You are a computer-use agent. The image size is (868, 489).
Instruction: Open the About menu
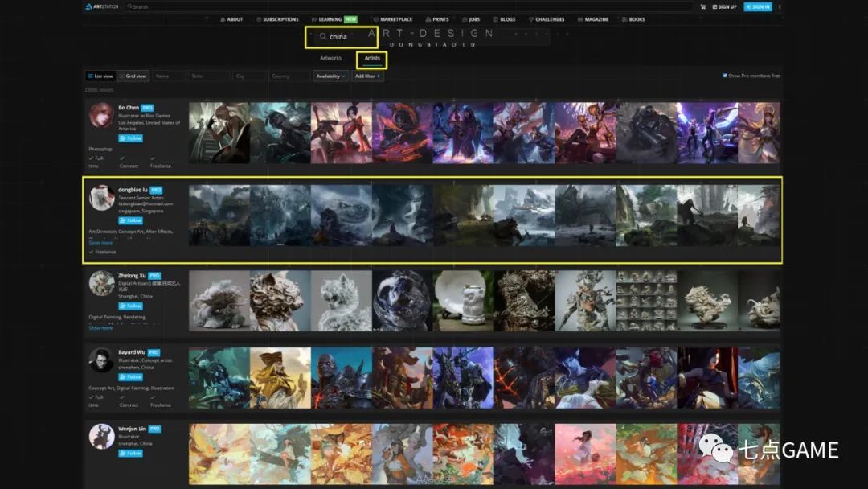tap(231, 19)
